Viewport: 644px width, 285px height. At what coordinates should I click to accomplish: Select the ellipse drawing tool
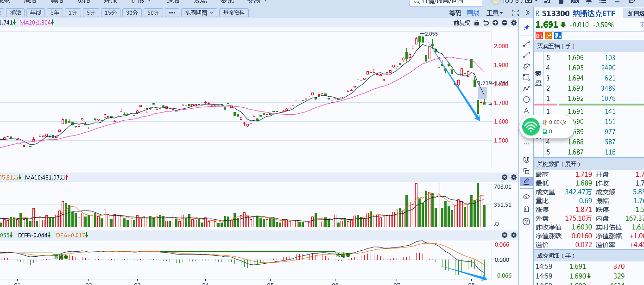pyautogui.click(x=526, y=99)
